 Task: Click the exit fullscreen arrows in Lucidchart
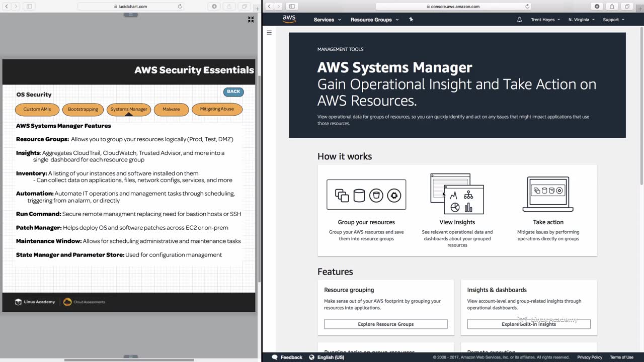coord(251,20)
